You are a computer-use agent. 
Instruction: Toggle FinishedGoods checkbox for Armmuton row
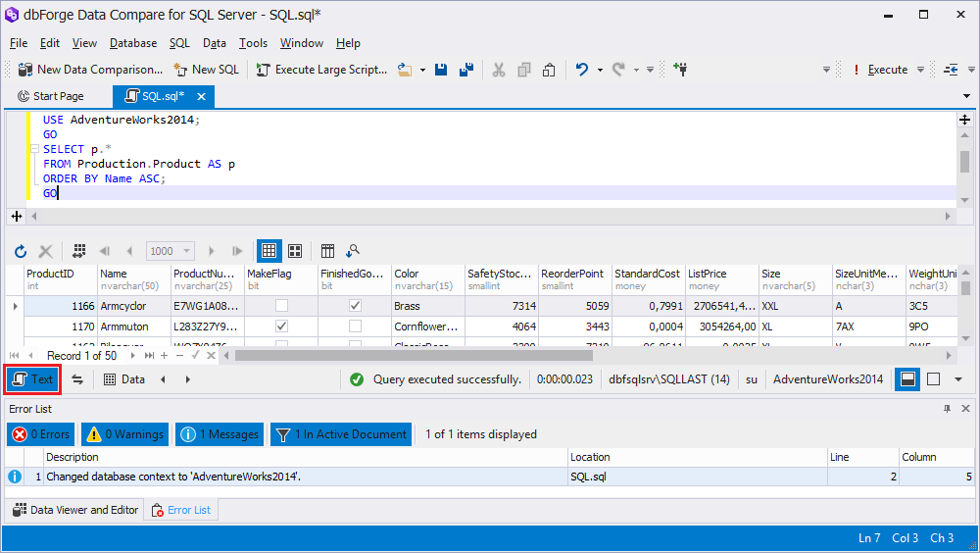click(x=355, y=327)
